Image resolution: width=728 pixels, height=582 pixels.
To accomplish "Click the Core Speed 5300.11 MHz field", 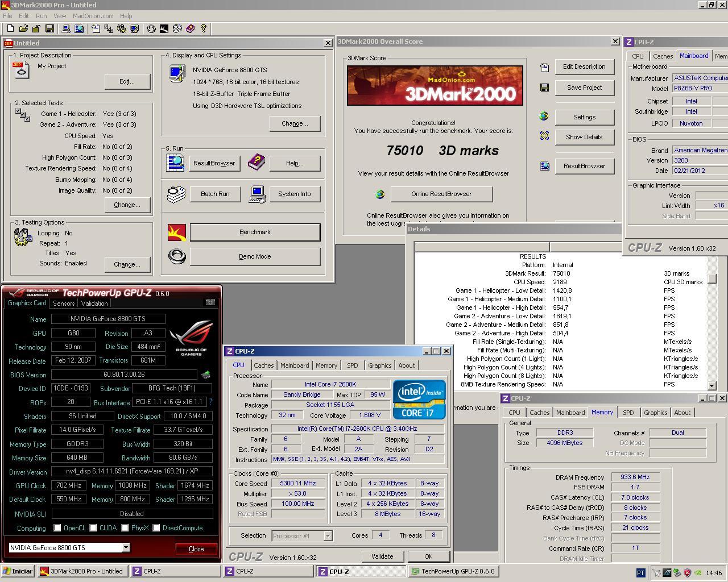I will (298, 483).
